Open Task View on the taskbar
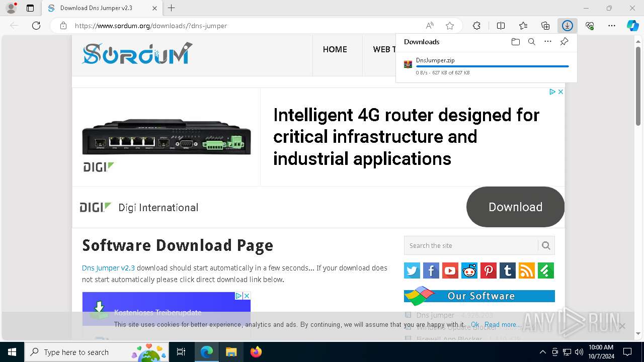The width and height of the screenshot is (644, 362). [181, 352]
